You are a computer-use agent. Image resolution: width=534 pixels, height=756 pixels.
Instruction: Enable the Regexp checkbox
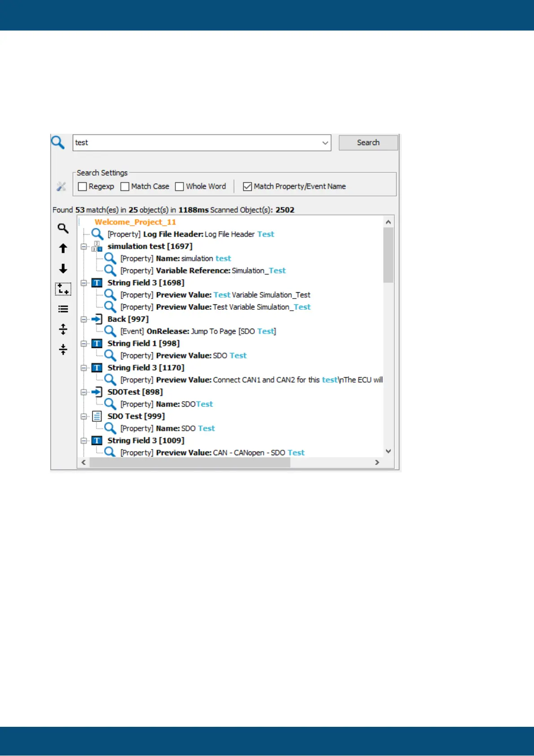83,186
